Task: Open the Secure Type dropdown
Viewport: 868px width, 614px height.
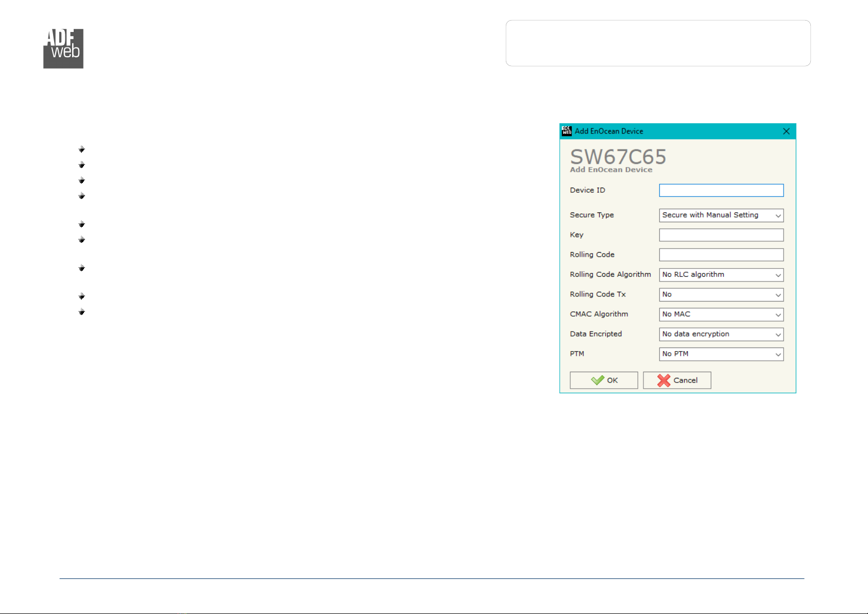Action: 721,215
